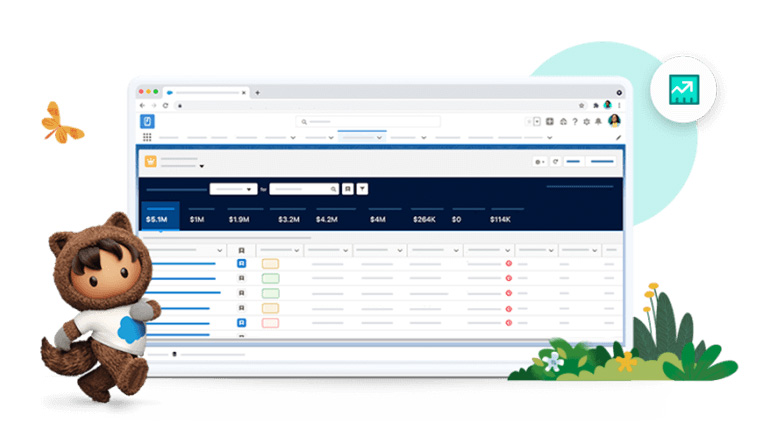Expand the first column header chevron
The image size is (768, 432).
coord(219,249)
